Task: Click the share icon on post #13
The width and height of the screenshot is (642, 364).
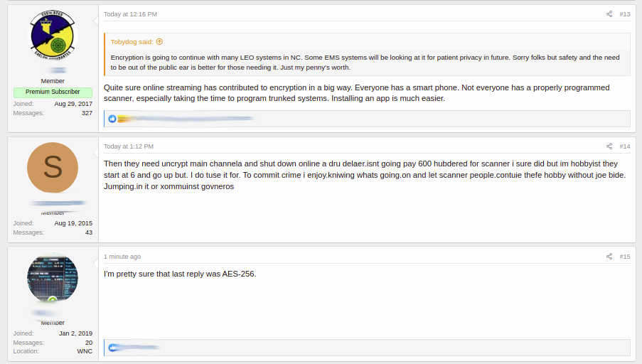Action: click(609, 14)
